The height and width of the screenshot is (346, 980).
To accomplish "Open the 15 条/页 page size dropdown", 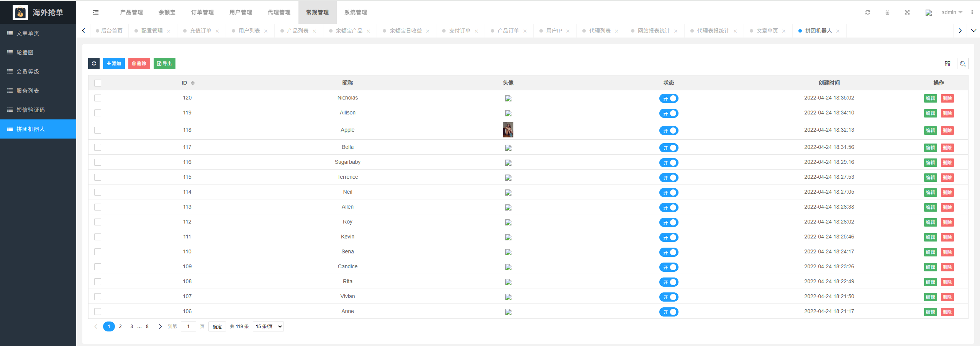I will (268, 326).
